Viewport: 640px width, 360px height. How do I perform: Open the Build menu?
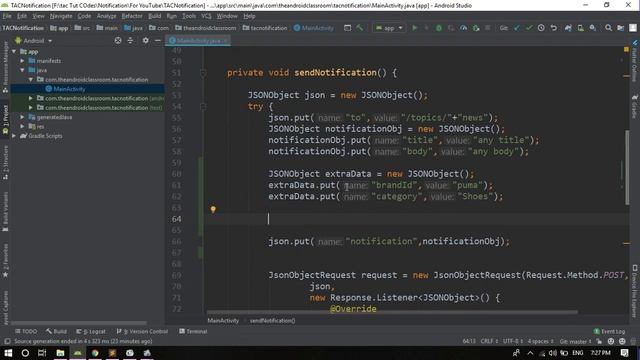click(154, 16)
